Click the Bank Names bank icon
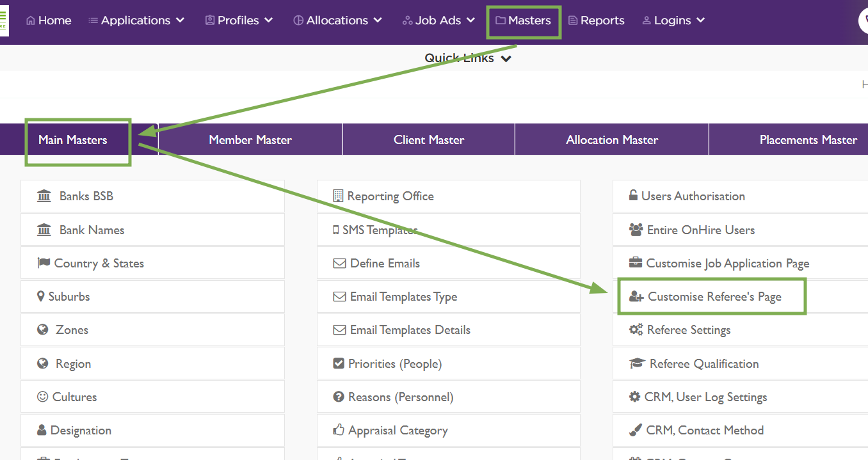868x460 pixels. tap(44, 230)
